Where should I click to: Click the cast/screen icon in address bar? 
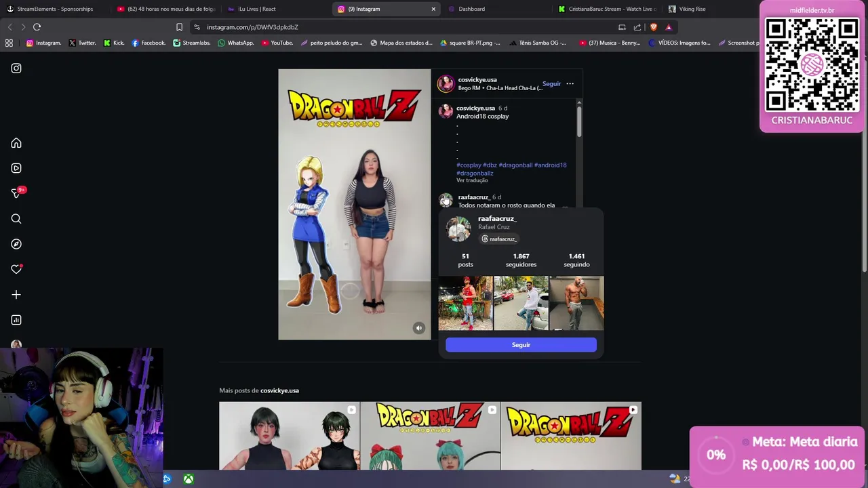[622, 27]
